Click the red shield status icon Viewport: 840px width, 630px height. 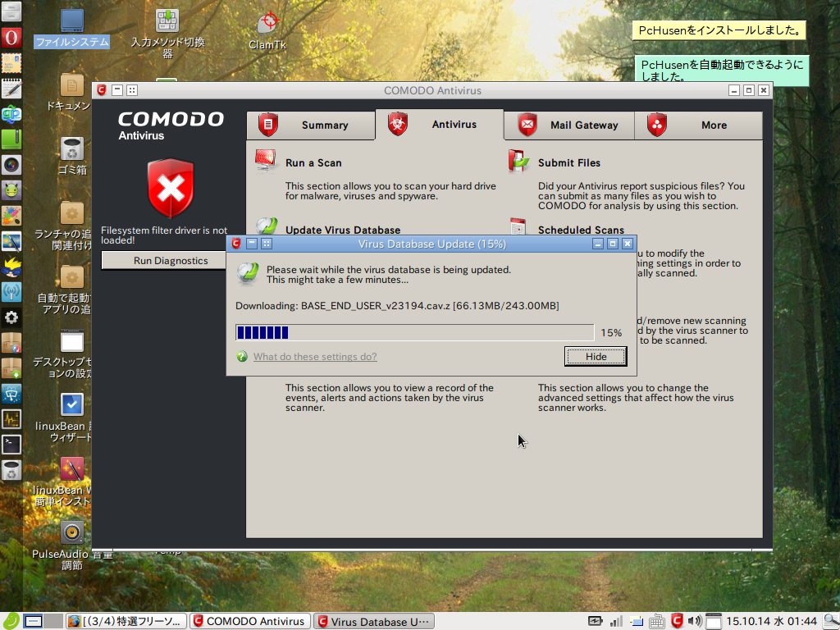[171, 189]
